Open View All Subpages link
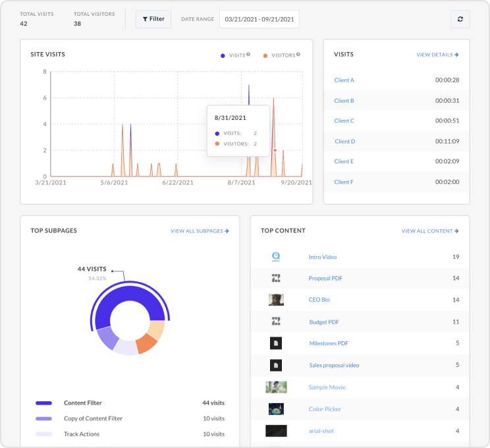Viewport: 490px width, 448px height. pos(200,231)
